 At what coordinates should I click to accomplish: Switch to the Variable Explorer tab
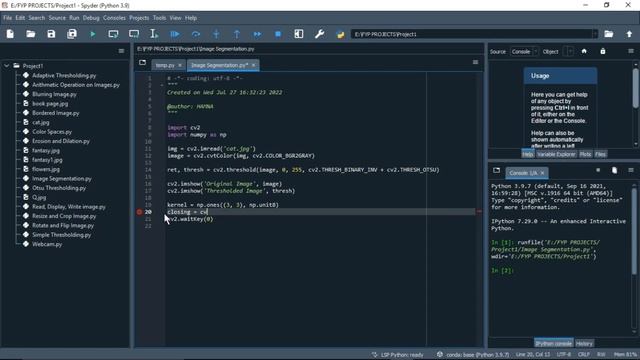556,154
